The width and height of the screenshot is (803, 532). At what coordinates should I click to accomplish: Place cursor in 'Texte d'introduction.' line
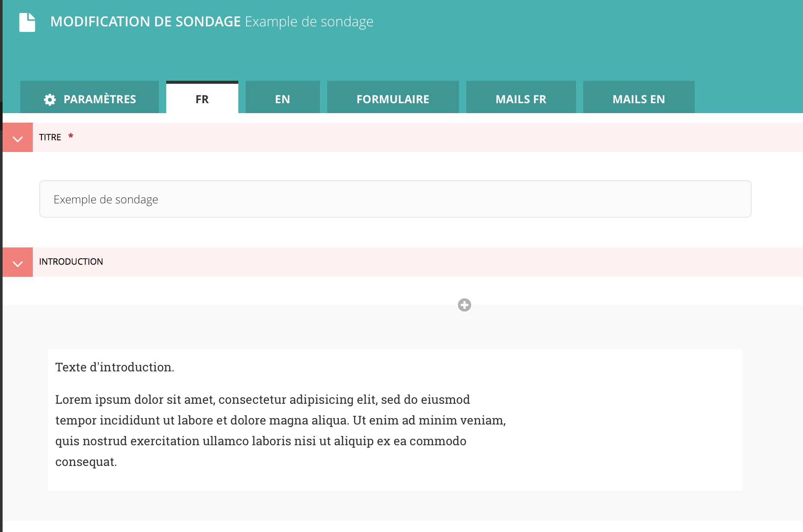(115, 367)
